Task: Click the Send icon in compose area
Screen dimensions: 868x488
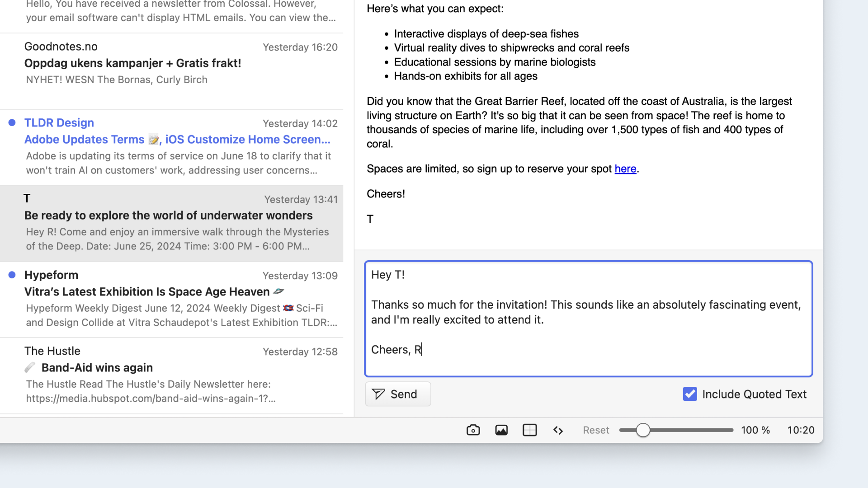Action: point(378,394)
